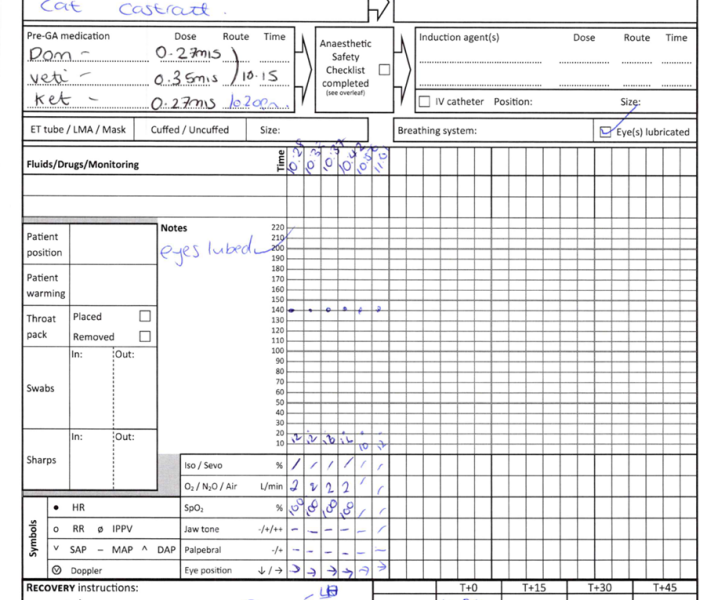
Task: Click the handwritten 'Ket' medication entry
Action: click(65, 98)
